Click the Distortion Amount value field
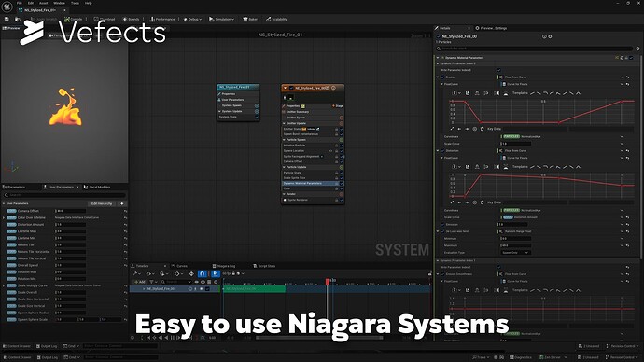The width and height of the screenshot is (644, 362). [x=71, y=225]
